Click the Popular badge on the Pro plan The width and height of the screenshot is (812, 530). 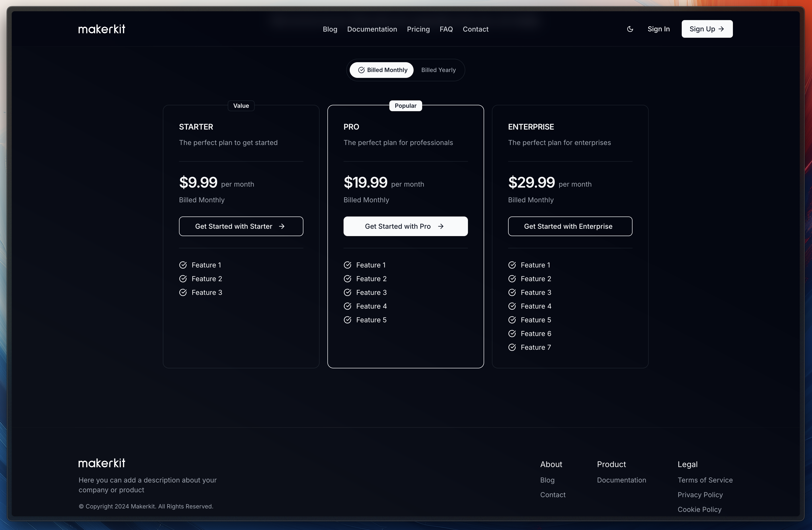coord(405,106)
